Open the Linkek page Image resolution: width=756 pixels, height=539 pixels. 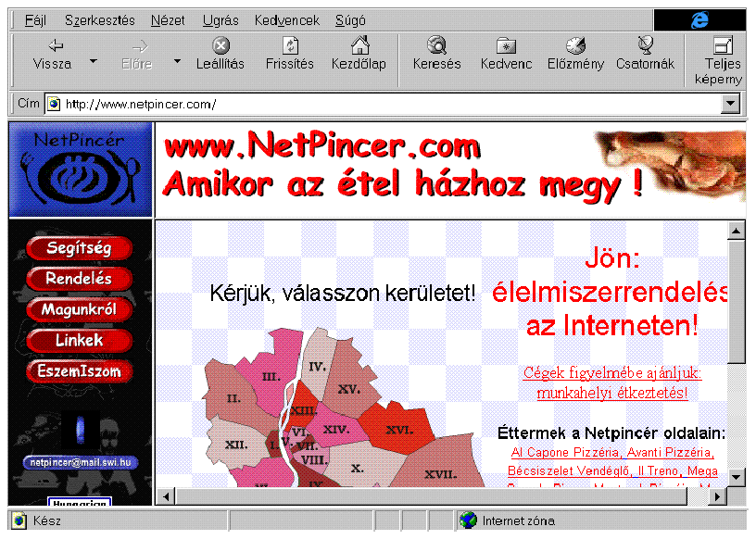(x=79, y=341)
